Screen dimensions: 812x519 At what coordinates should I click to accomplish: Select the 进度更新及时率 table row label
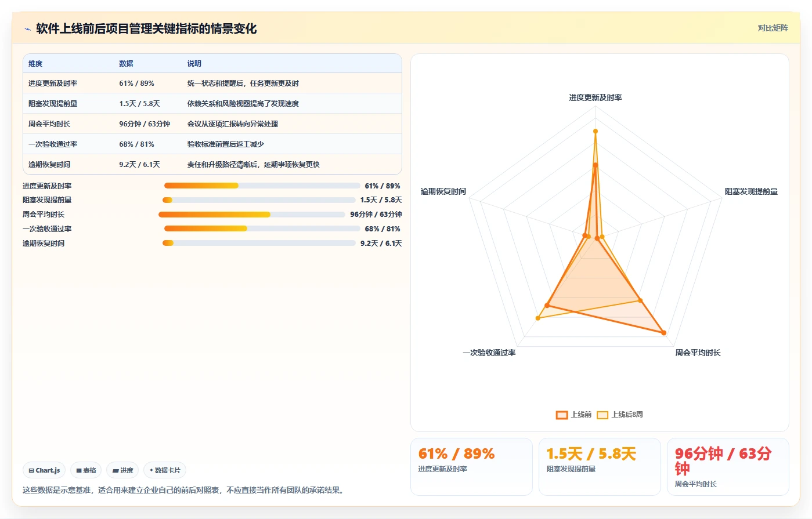53,84
